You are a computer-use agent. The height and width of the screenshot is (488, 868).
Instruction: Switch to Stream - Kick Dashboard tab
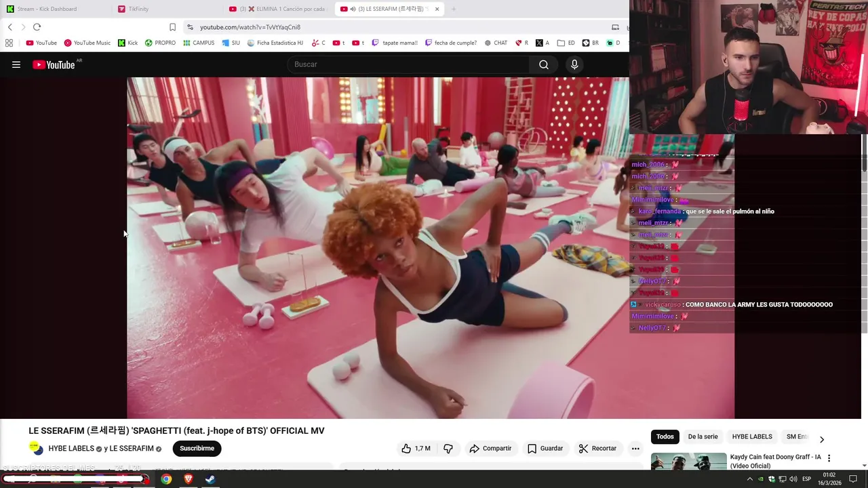click(x=56, y=9)
